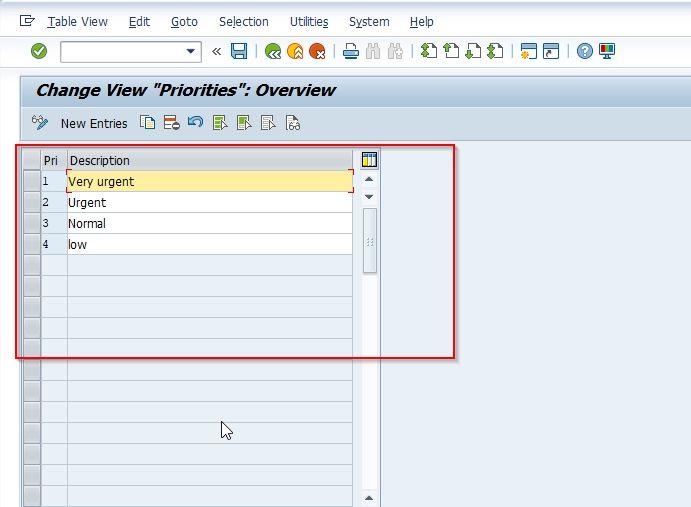This screenshot has width=691, height=507.
Task: Click the Generate Shortcut icon
Action: click(x=551, y=51)
